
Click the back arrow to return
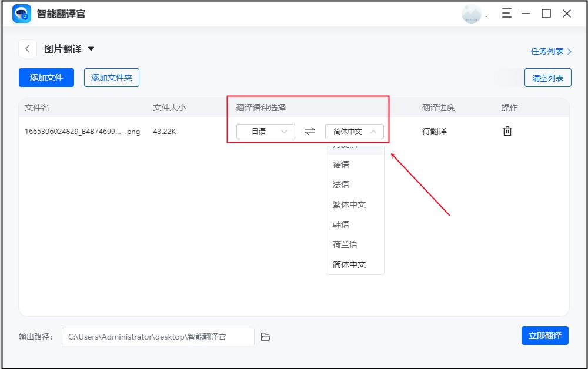(28, 48)
